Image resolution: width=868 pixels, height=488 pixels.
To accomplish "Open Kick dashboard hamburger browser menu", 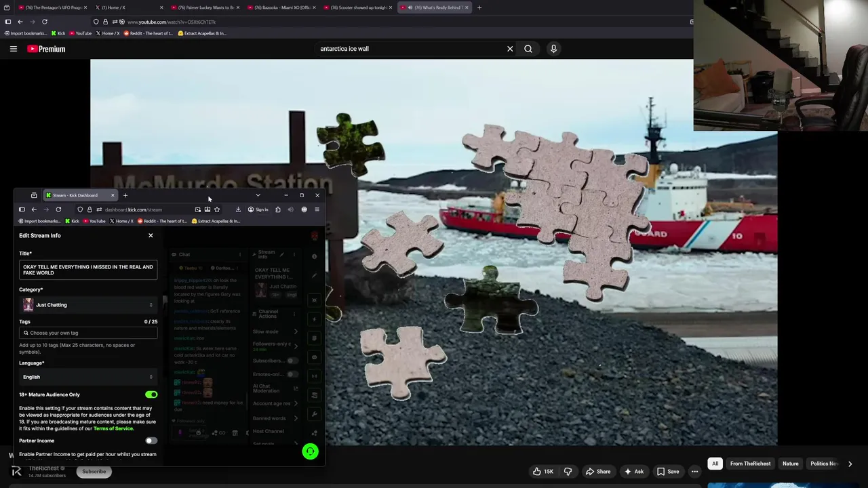I will (x=317, y=209).
